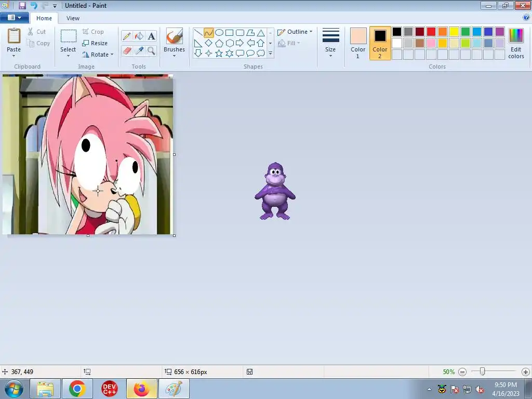The image size is (532, 399).
Task: Click the Save icon in quick access toolbar
Action: click(22, 5)
